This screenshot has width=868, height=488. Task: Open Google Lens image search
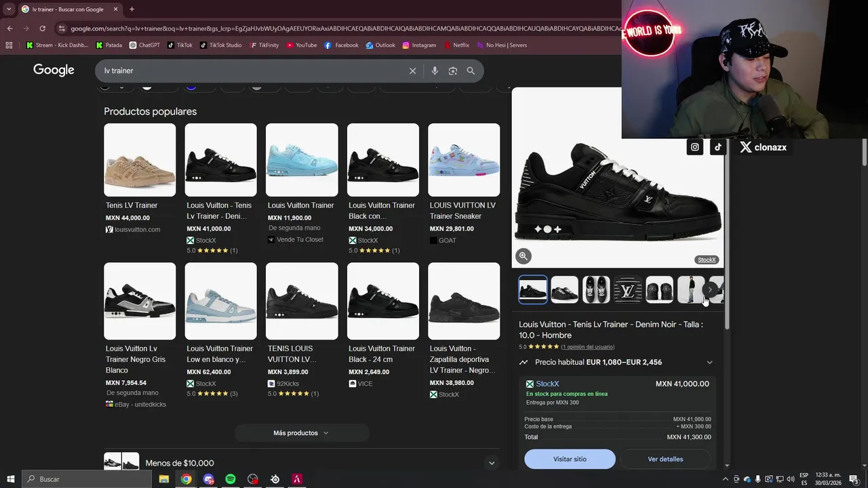click(453, 71)
